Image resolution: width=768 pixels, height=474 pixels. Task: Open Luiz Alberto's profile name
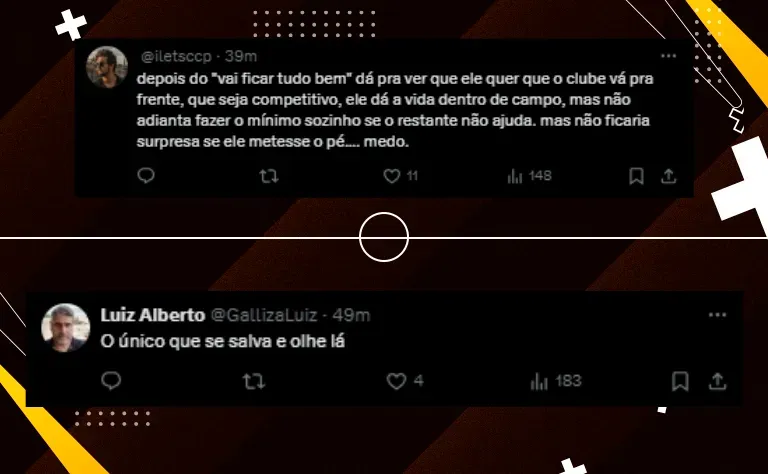point(153,315)
